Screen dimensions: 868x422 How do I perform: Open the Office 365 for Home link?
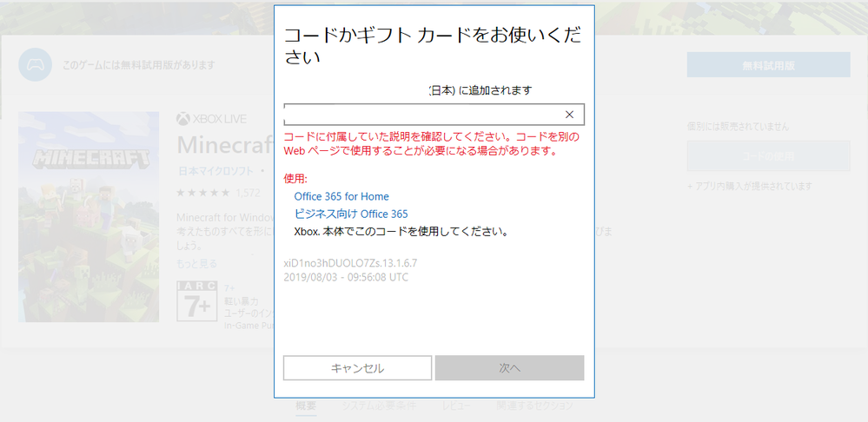341,196
